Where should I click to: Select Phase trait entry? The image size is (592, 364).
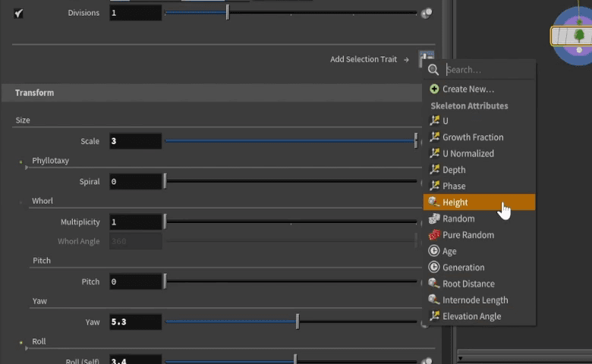pos(479,186)
